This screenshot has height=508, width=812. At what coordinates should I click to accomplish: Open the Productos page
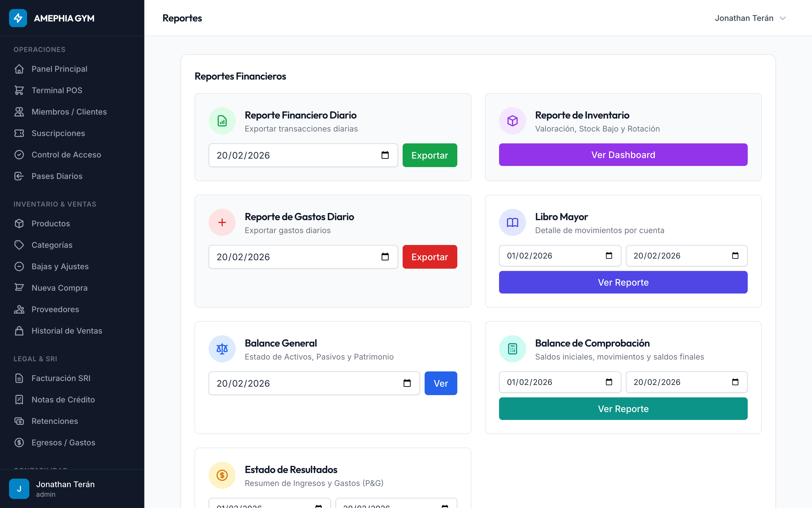72,224
